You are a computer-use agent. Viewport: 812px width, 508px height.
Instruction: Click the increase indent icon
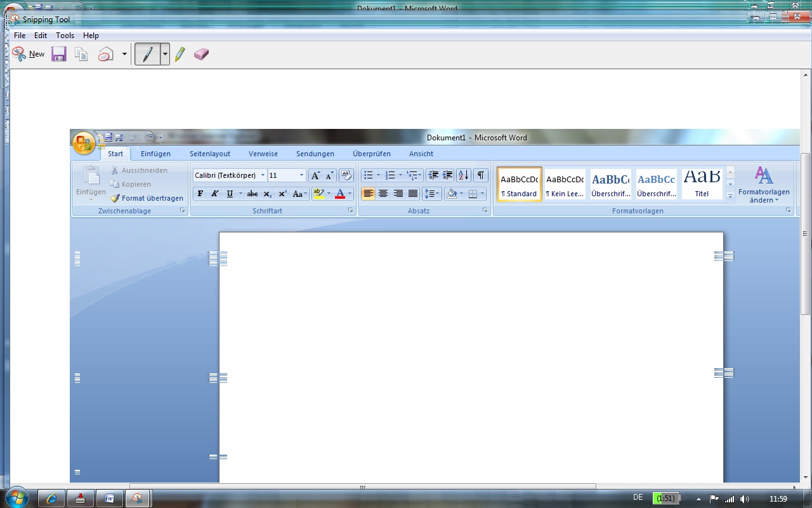point(447,175)
